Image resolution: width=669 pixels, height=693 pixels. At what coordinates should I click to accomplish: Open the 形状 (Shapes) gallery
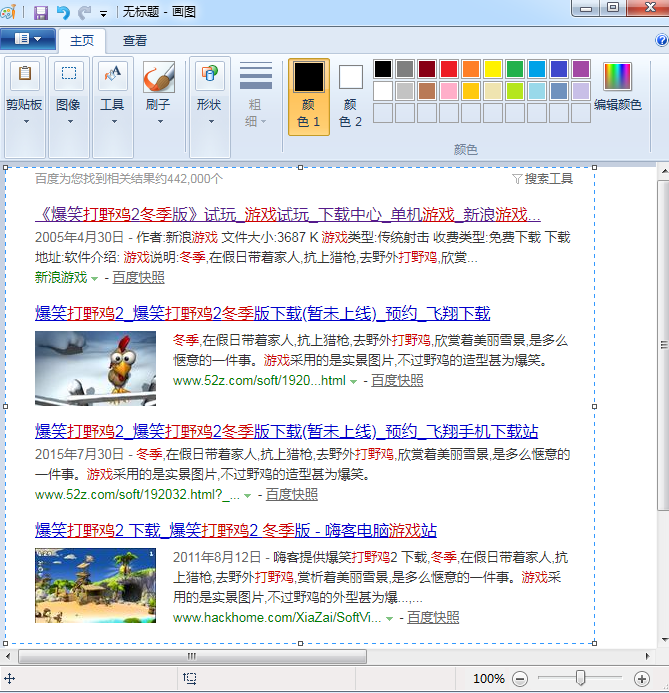209,76
